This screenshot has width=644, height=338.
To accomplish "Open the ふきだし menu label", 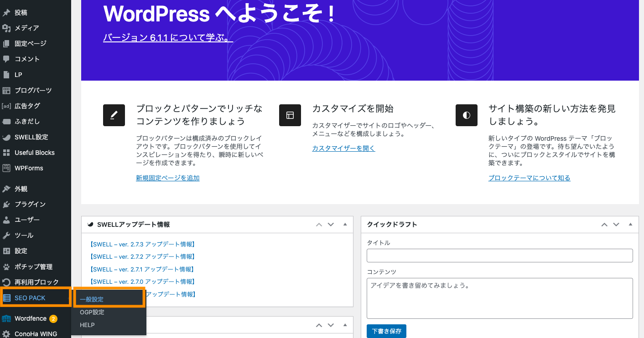I will [x=27, y=122].
